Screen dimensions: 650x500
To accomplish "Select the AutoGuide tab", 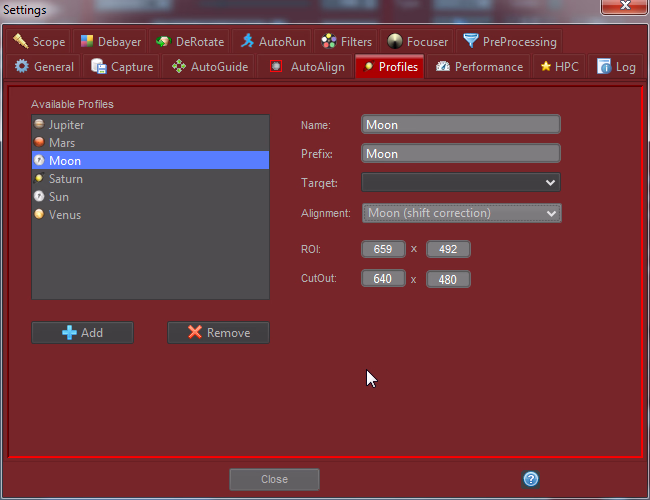I will click(x=210, y=67).
